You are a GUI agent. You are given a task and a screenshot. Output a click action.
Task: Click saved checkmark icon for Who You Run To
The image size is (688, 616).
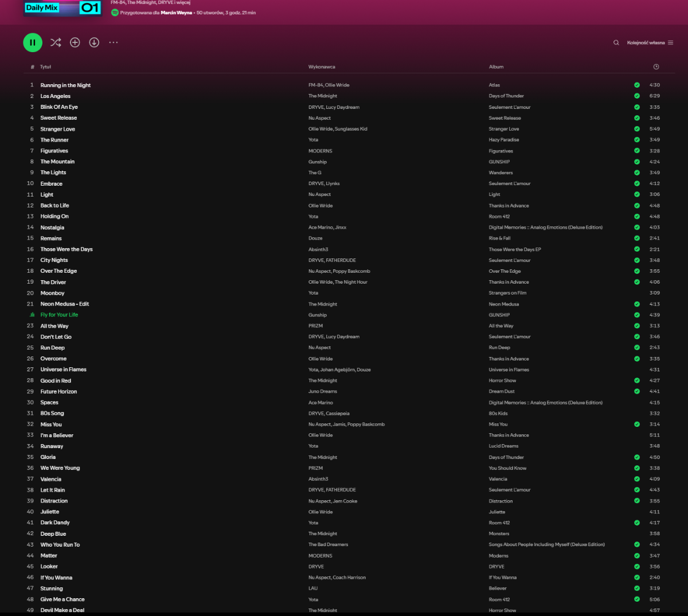(x=637, y=544)
